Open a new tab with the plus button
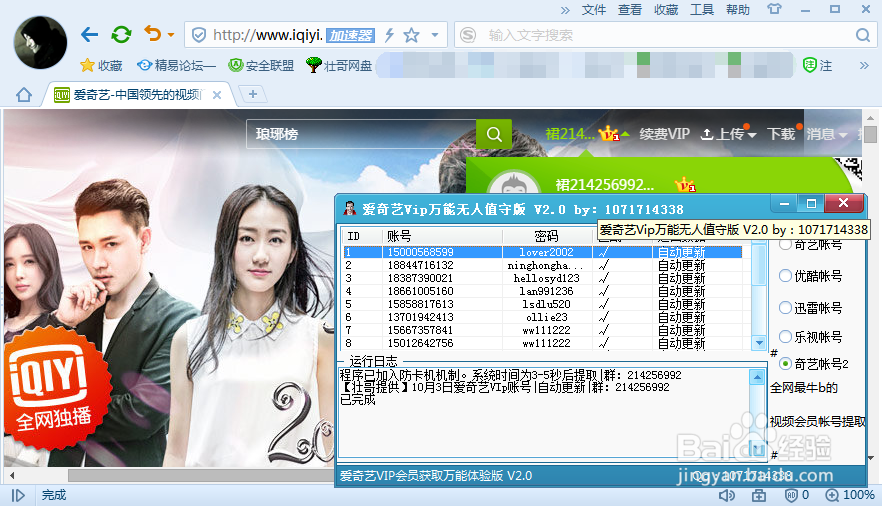882x506 pixels. pyautogui.click(x=253, y=94)
